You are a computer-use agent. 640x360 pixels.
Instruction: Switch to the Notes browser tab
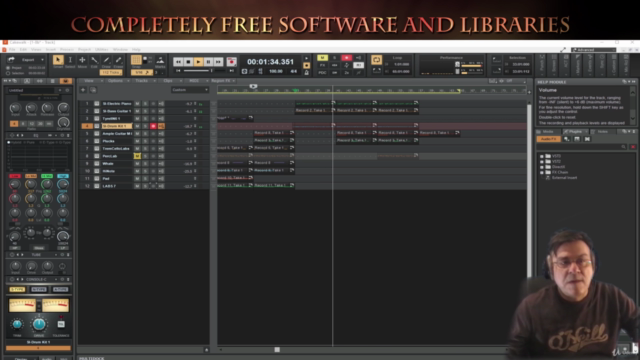click(602, 131)
